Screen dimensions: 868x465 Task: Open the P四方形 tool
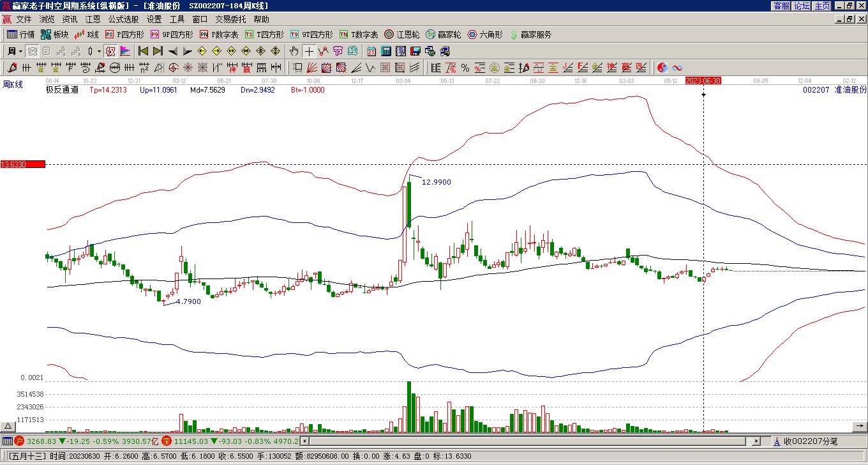pyautogui.click(x=124, y=34)
